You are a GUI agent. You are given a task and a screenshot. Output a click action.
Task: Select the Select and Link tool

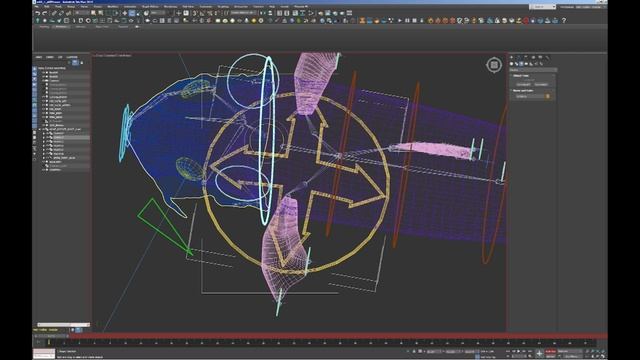[54, 13]
